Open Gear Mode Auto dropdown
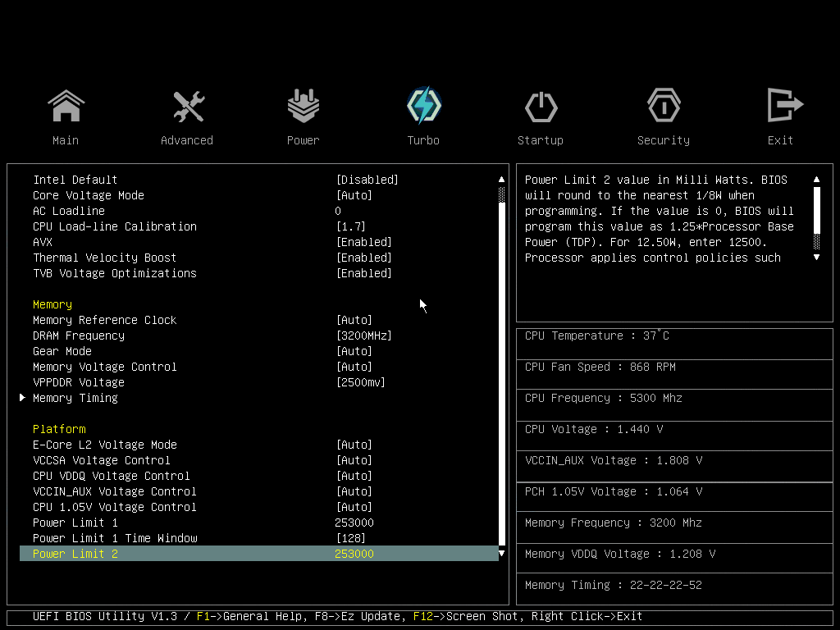840x630 pixels. 354,351
